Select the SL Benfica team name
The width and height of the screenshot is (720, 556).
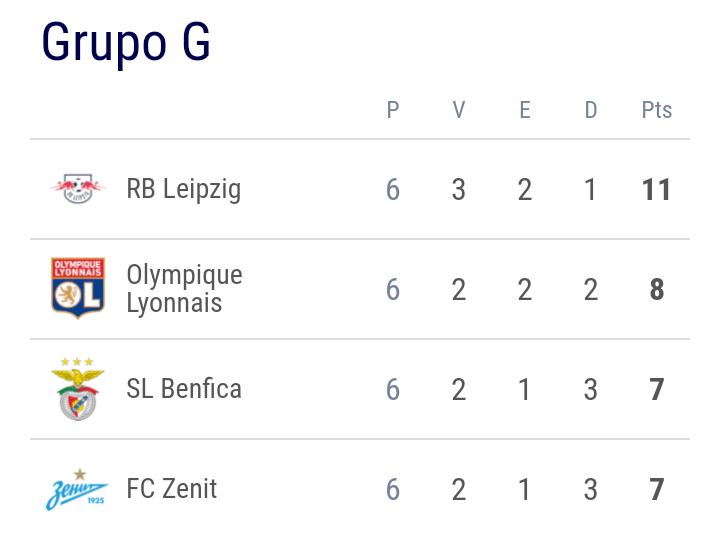[184, 389]
